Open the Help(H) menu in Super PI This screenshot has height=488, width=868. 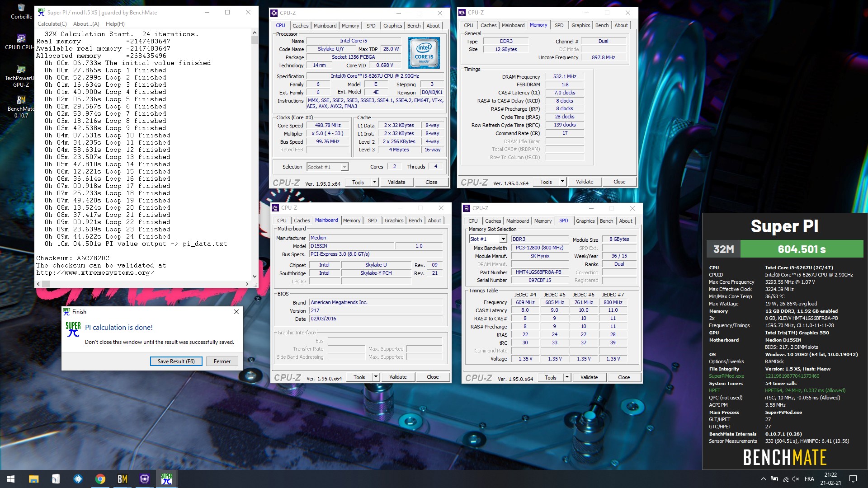point(115,24)
